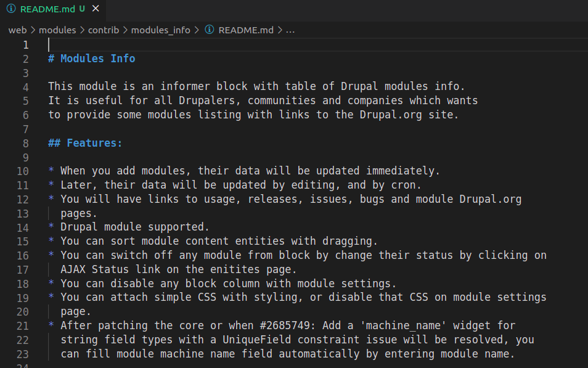
Task: Click the "U" untracked badge on the tab
Action: point(81,9)
